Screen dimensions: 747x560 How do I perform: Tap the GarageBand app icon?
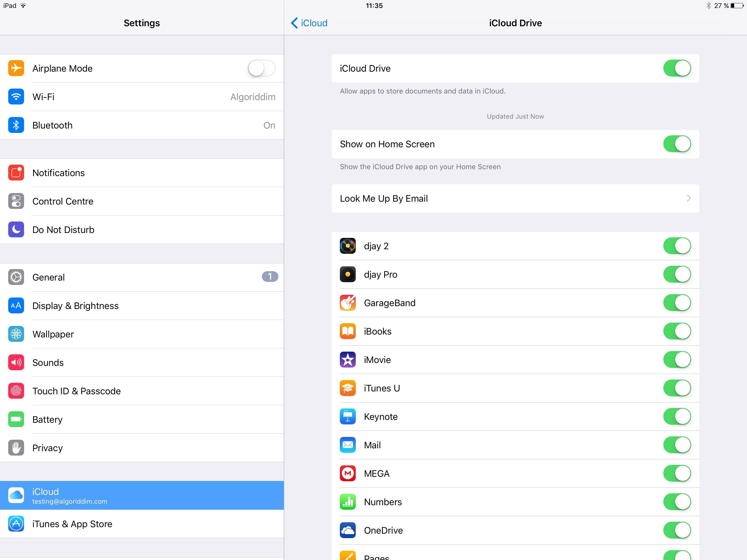pos(348,302)
